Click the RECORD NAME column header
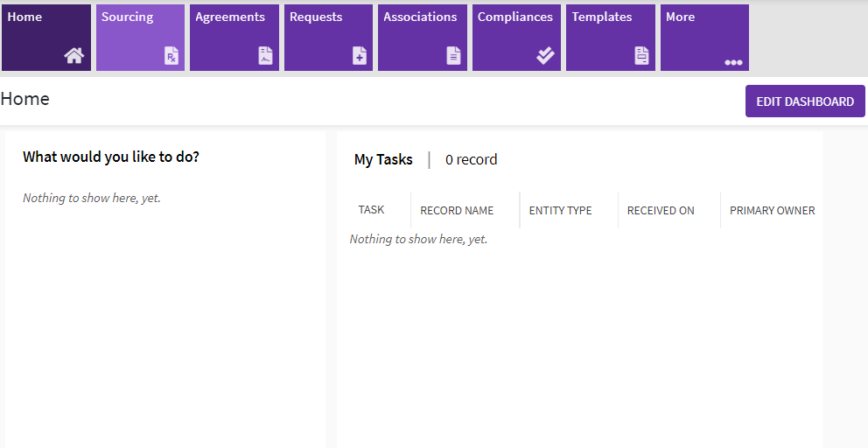868x448 pixels. tap(457, 211)
